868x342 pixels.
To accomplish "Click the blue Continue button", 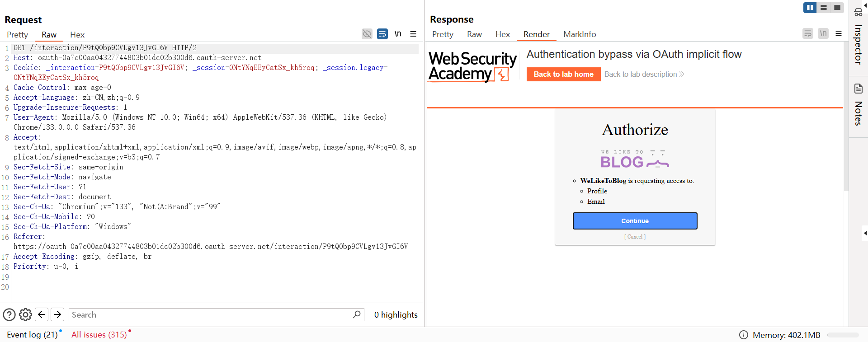I will [635, 221].
